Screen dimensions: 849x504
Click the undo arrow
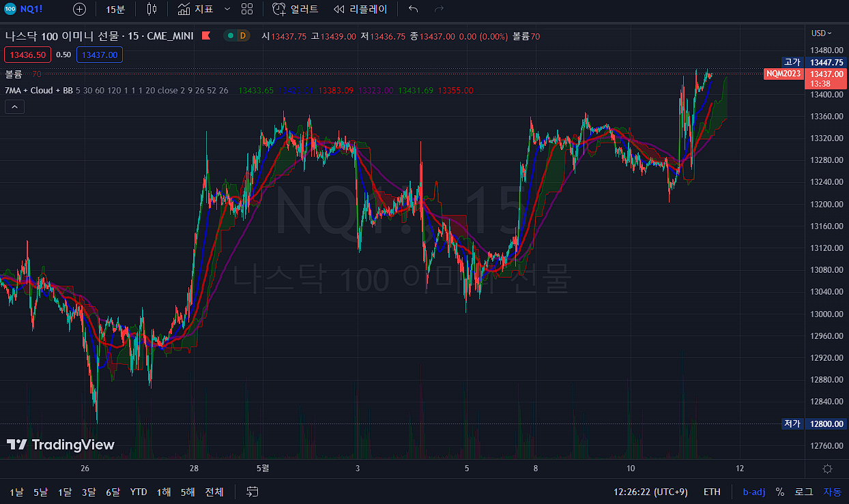tap(413, 9)
